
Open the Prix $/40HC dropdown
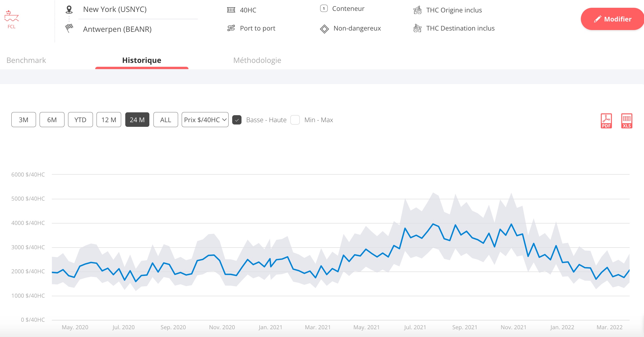pyautogui.click(x=205, y=120)
